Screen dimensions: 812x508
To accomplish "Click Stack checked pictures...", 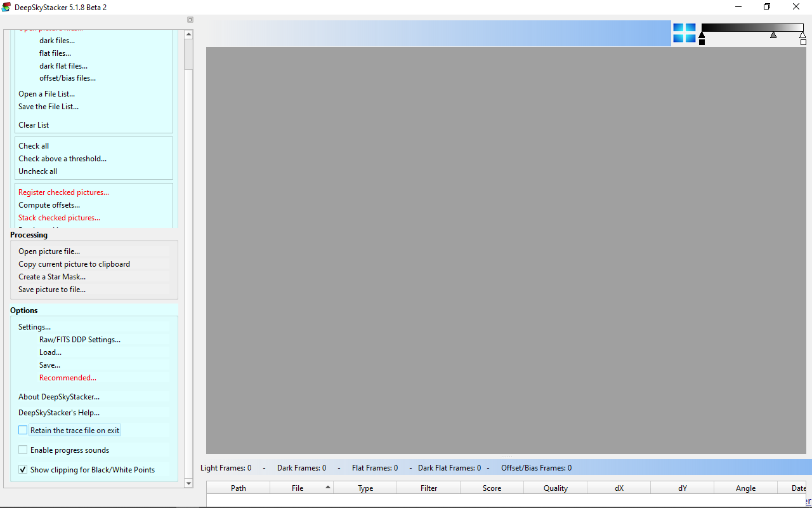I will [x=59, y=218].
